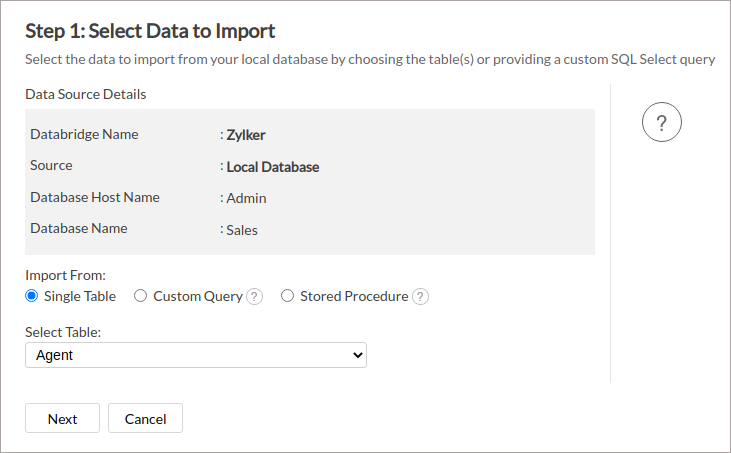This screenshot has height=453, width=731.
Task: Click the Step 1 Select Data heading
Action: [150, 31]
